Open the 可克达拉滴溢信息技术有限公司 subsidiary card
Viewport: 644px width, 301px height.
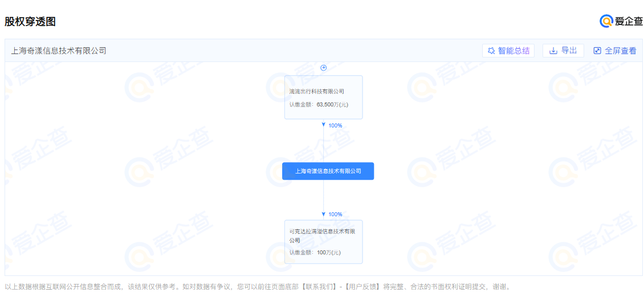[324, 242]
